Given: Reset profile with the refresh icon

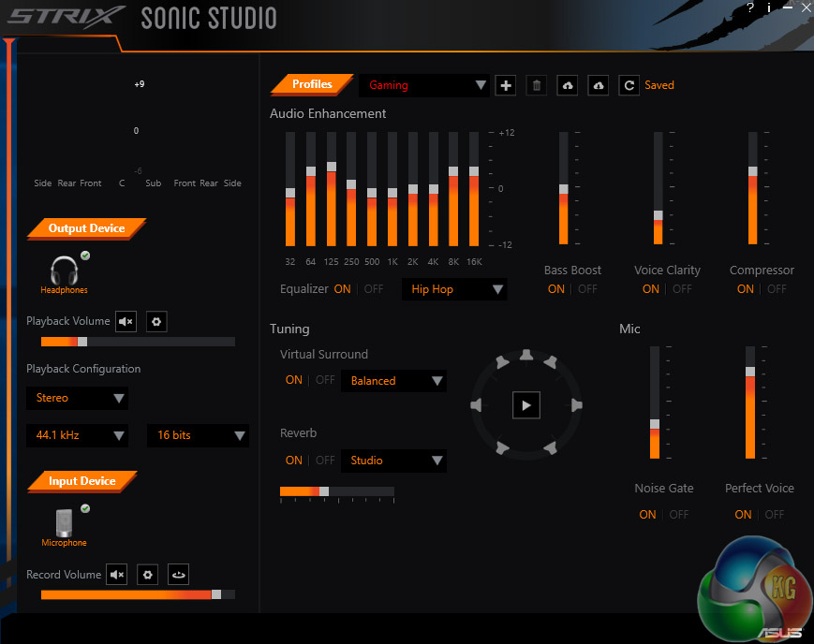Looking at the screenshot, I should click(x=629, y=85).
